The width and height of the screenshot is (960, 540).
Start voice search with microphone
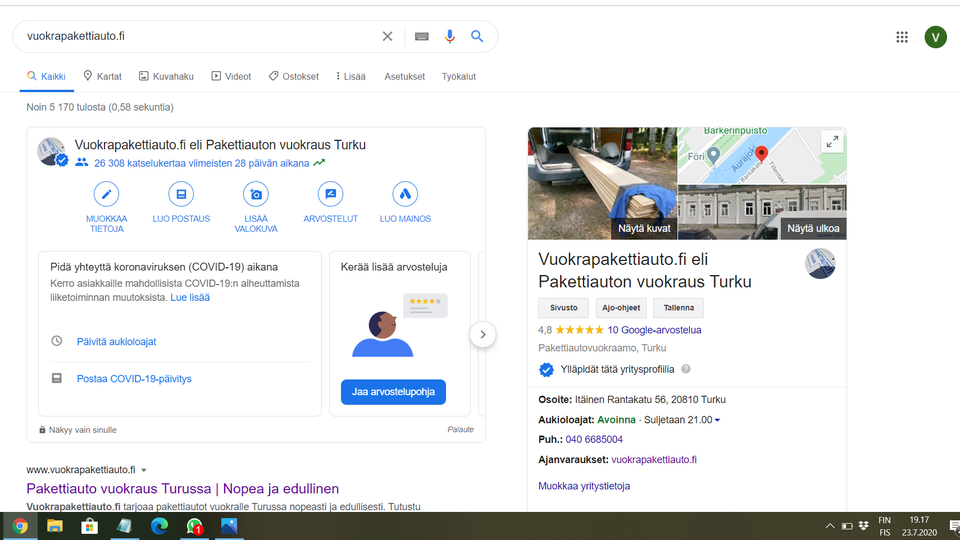coord(450,36)
